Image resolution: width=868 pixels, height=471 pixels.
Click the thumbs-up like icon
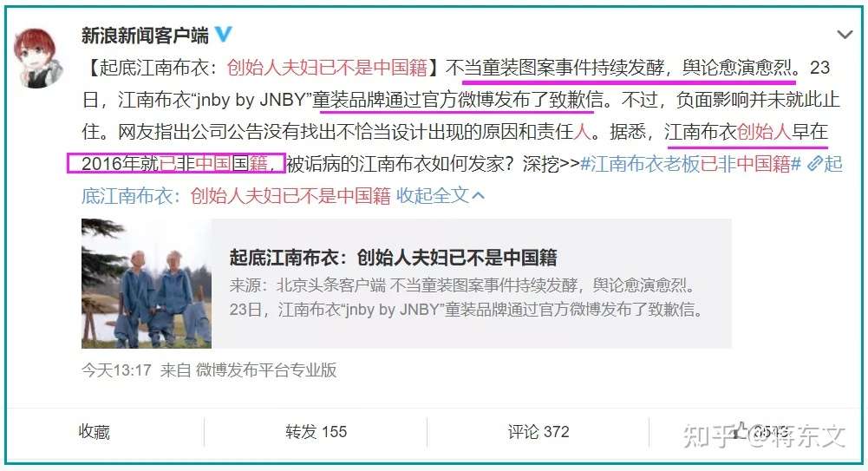coord(741,430)
